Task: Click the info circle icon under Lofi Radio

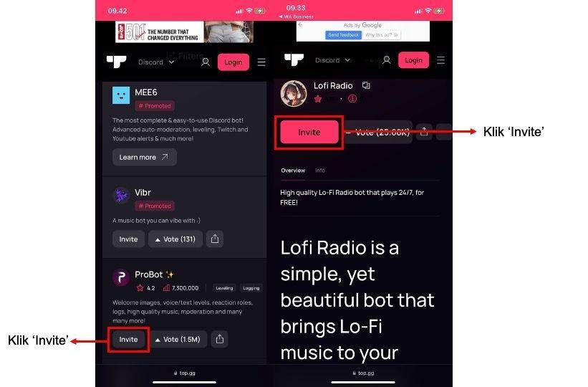Action: pos(352,99)
